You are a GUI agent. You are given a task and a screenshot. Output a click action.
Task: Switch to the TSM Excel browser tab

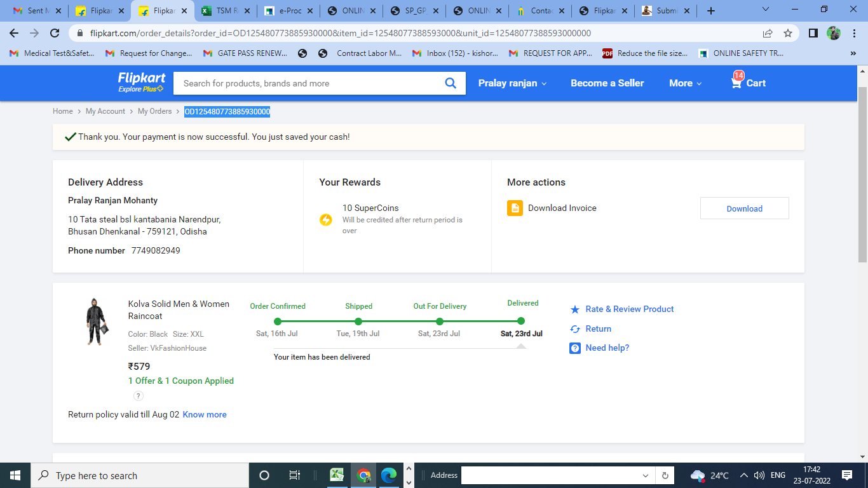pos(223,11)
